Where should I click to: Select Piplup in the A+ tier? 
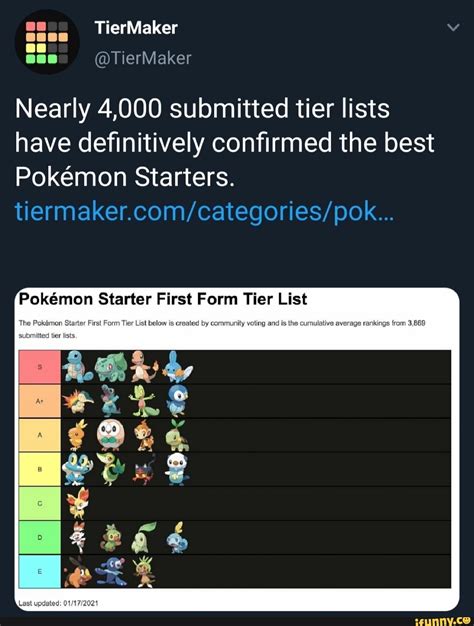pyautogui.click(x=177, y=401)
